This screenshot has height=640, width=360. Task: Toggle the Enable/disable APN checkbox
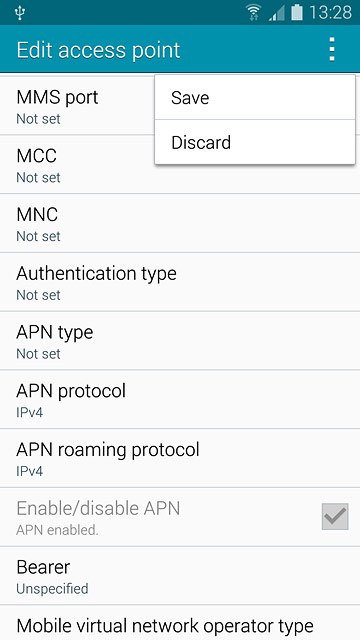pyautogui.click(x=335, y=516)
